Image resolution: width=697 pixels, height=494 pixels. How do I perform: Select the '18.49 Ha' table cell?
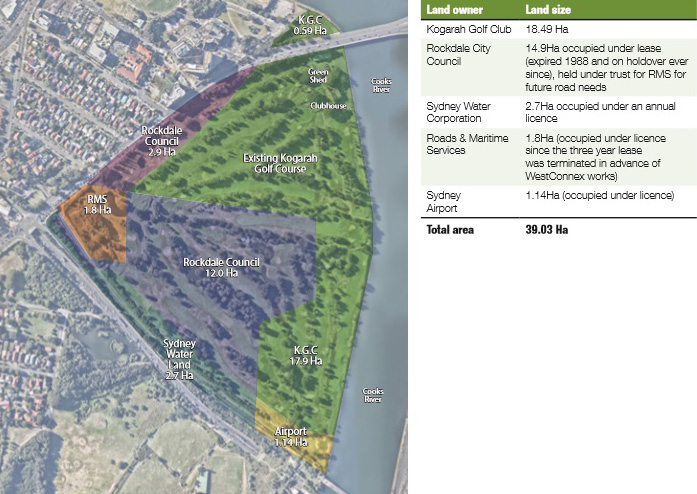click(547, 29)
